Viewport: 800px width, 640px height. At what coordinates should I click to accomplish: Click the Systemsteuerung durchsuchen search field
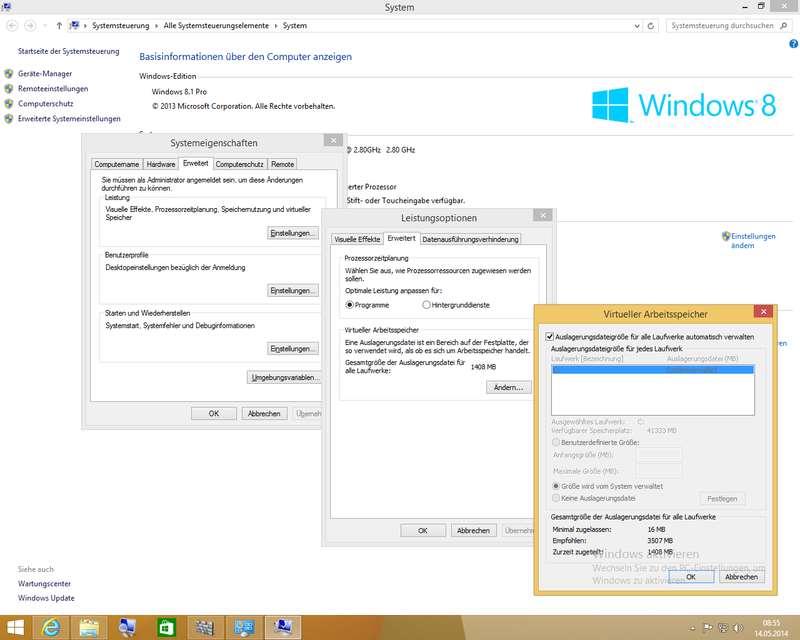721,25
